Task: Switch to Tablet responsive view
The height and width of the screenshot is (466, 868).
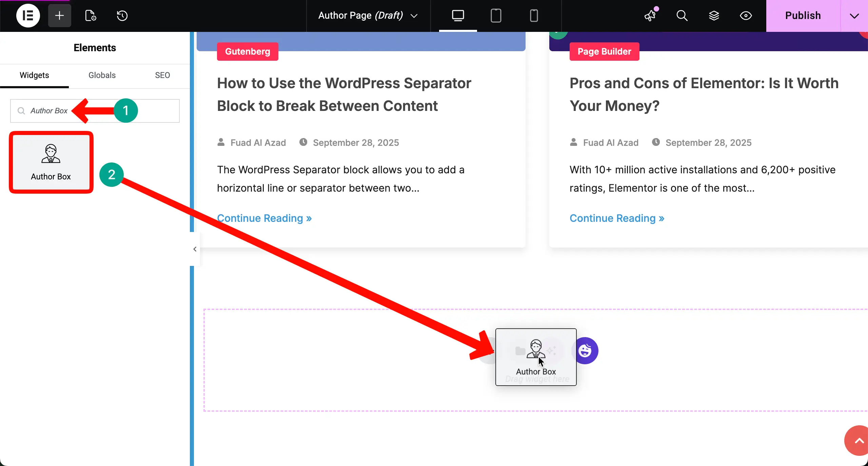Action: click(x=496, y=16)
